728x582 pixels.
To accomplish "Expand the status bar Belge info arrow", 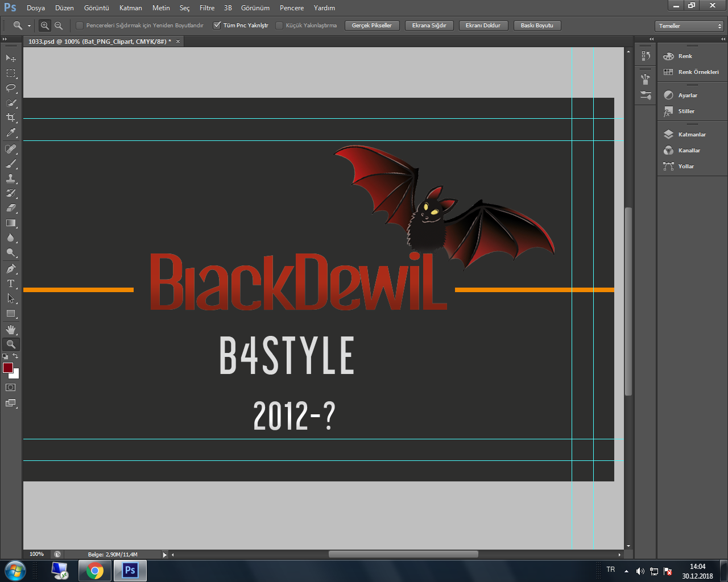I will [165, 555].
